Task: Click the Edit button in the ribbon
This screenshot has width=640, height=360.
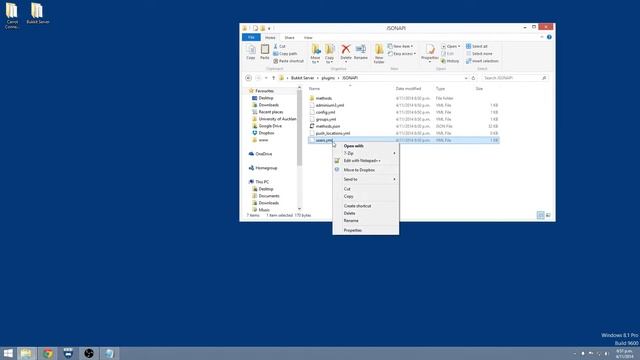Action: (x=448, y=54)
